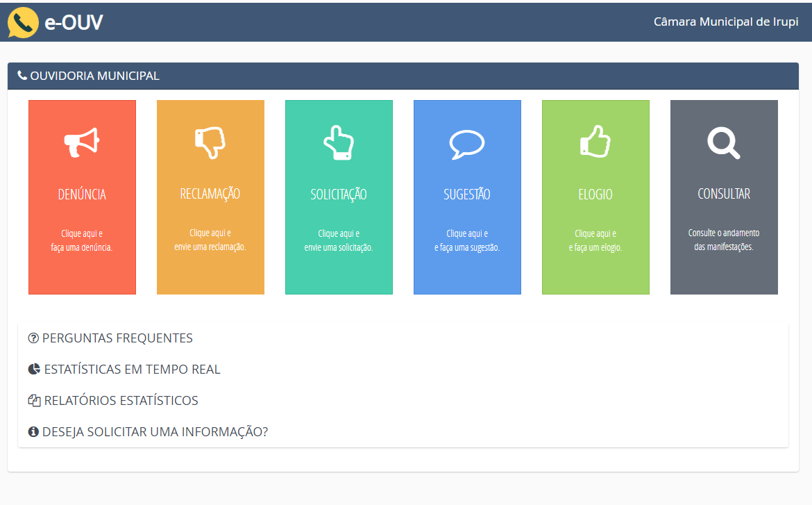Screen dimensions: 812x505
Task: Click the question mark icon beside Perguntas Frequentes
Action: [33, 338]
